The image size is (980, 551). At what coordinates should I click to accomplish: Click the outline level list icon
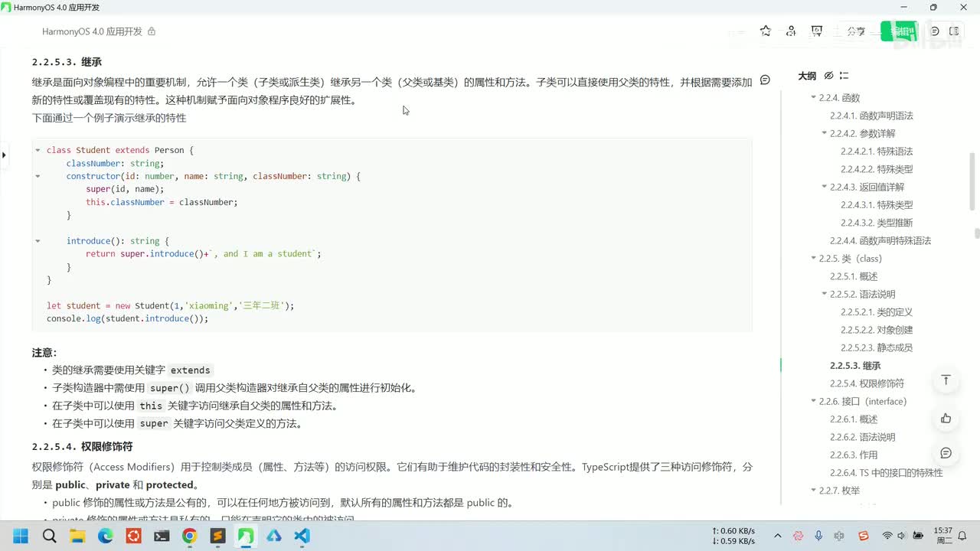pos(844,76)
